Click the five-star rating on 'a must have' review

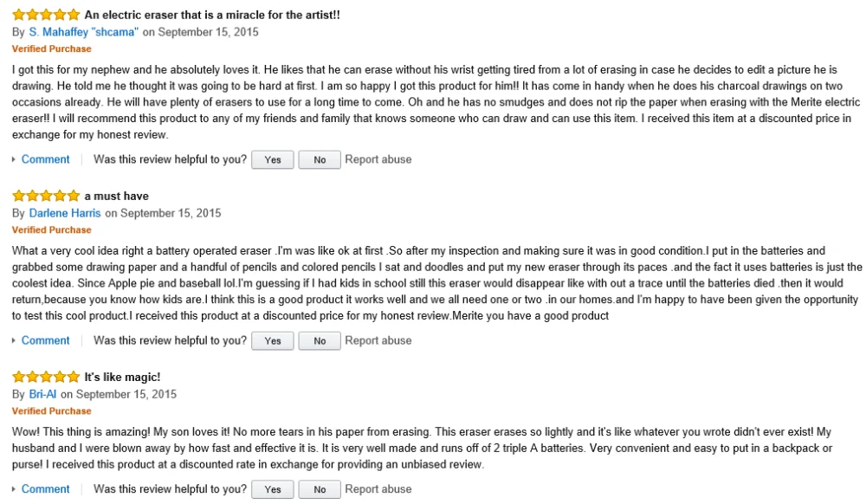point(46,196)
